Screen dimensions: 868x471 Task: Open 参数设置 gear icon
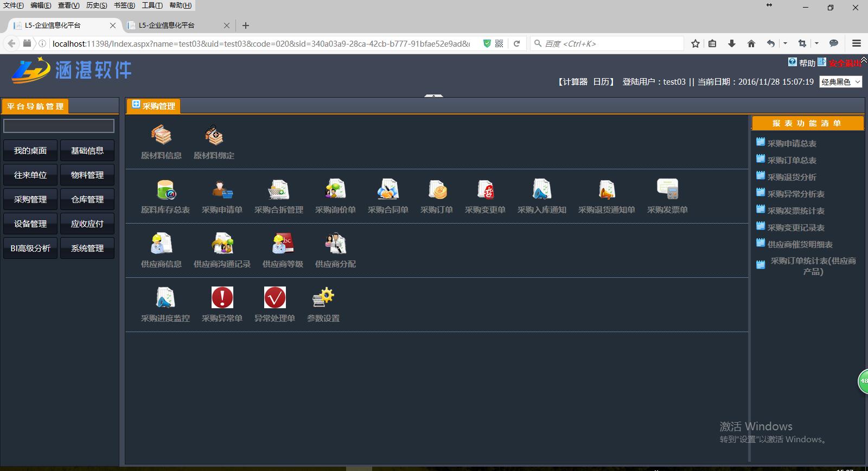[x=323, y=298]
